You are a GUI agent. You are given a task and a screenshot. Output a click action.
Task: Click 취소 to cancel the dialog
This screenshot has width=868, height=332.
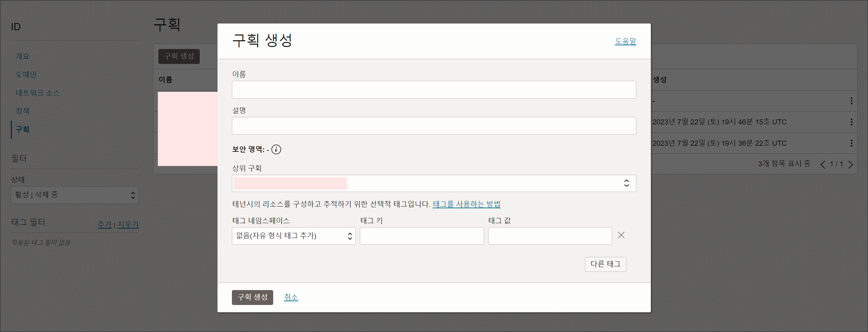pyautogui.click(x=291, y=297)
